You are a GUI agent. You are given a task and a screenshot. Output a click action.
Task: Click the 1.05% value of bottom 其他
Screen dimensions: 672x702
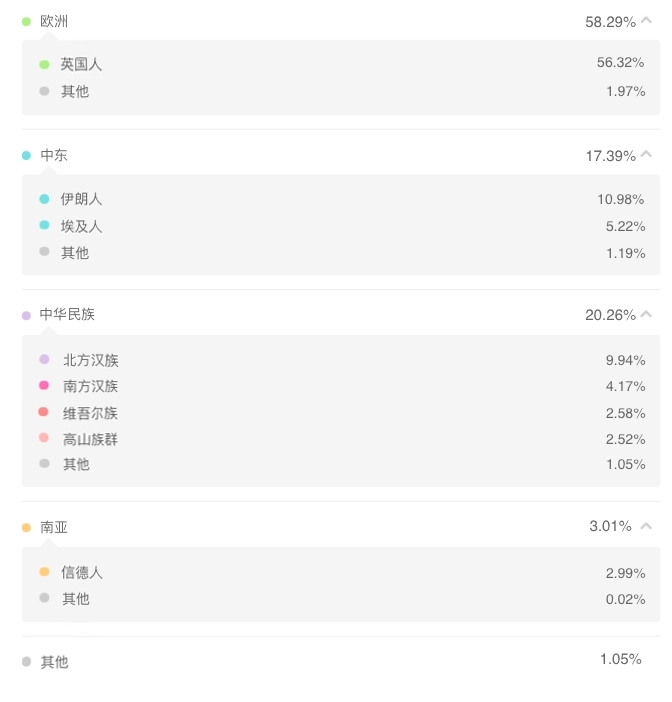[621, 659]
